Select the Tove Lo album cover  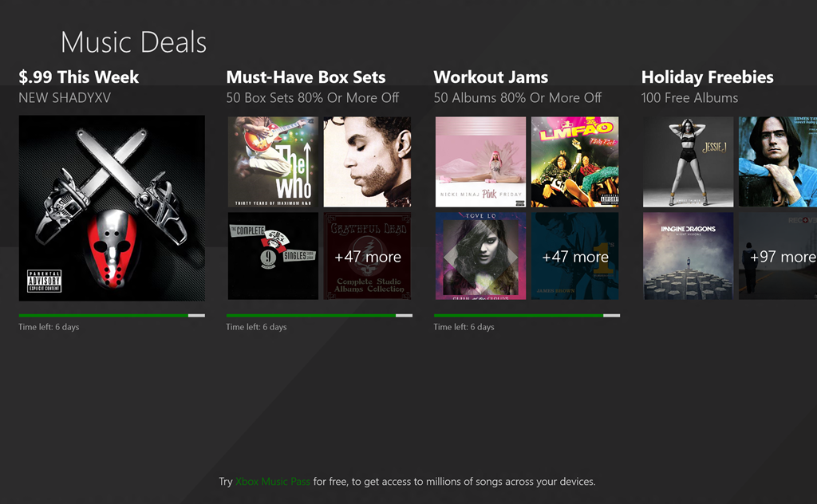(480, 256)
